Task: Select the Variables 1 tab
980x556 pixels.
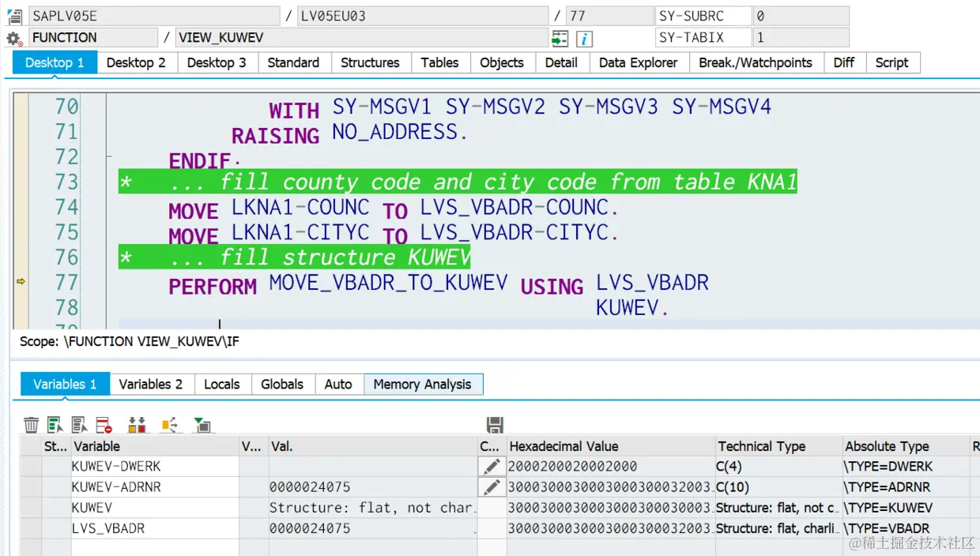Action: click(65, 384)
